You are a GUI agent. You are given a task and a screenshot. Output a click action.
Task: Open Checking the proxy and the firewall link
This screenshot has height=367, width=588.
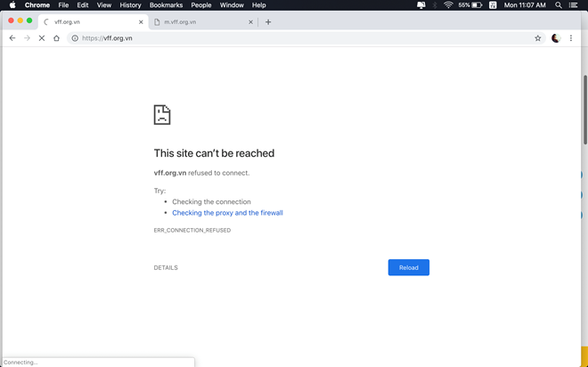[x=227, y=213]
